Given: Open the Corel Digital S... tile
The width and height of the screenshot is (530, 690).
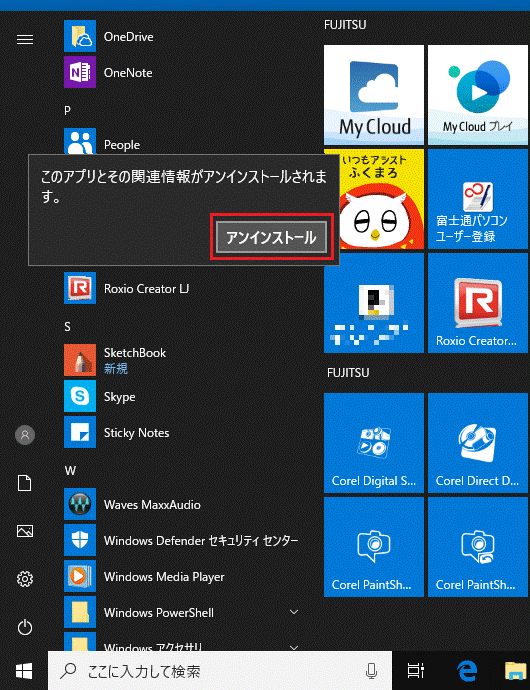Looking at the screenshot, I should click(374, 443).
